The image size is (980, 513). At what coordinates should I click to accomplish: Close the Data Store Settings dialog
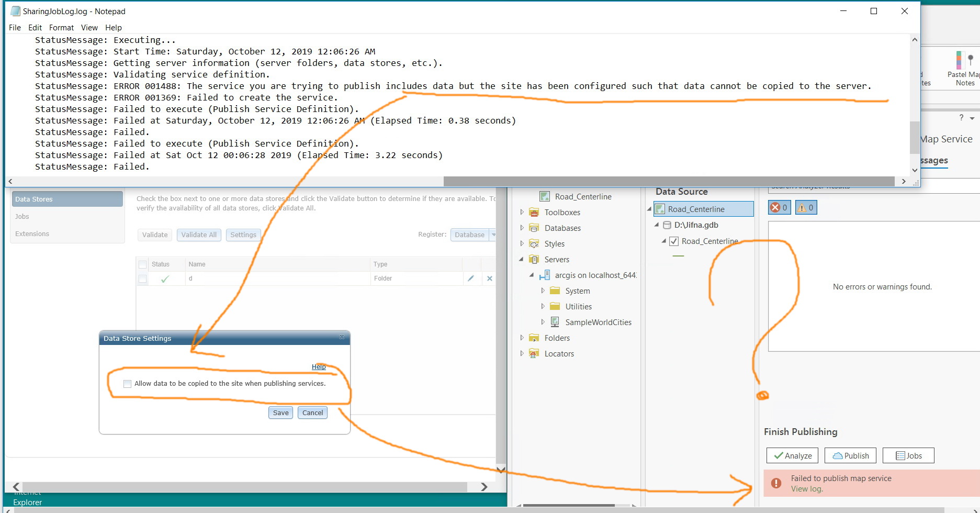coord(342,337)
